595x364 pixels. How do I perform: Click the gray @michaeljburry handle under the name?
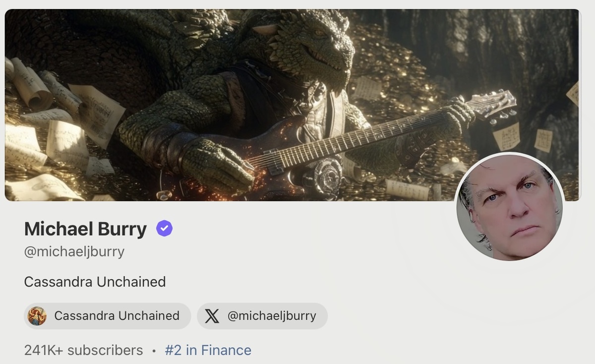tap(74, 251)
